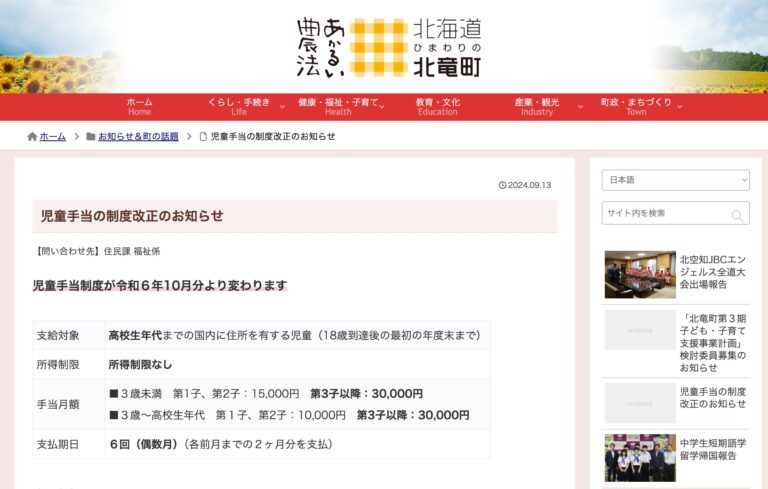Open the 日本語 language dropdown
The width and height of the screenshot is (768, 489).
click(x=675, y=180)
